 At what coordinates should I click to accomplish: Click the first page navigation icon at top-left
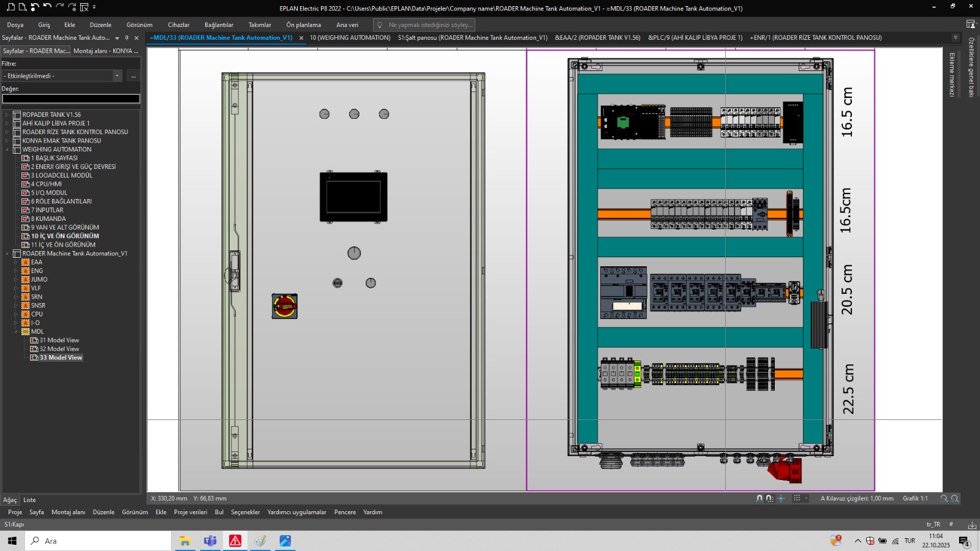(10, 7)
